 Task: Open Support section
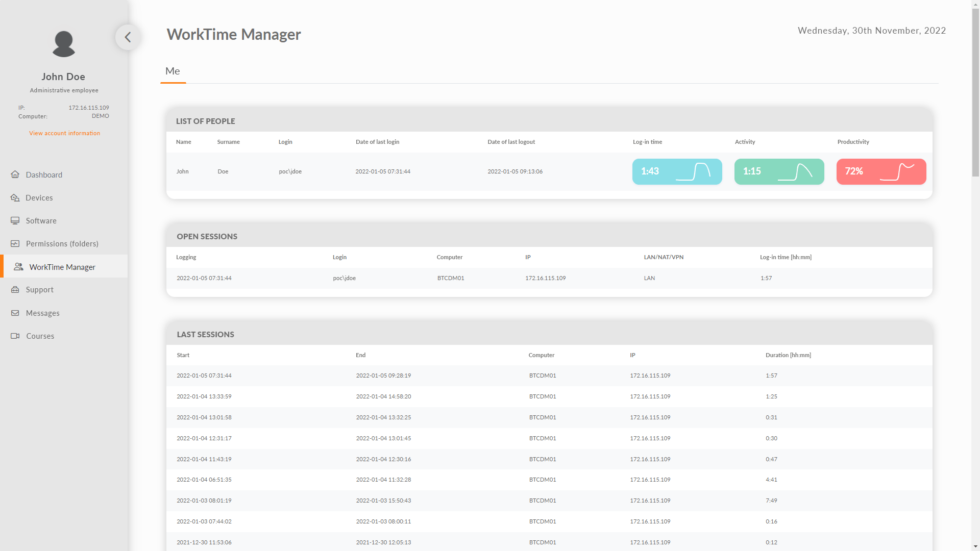(x=40, y=289)
